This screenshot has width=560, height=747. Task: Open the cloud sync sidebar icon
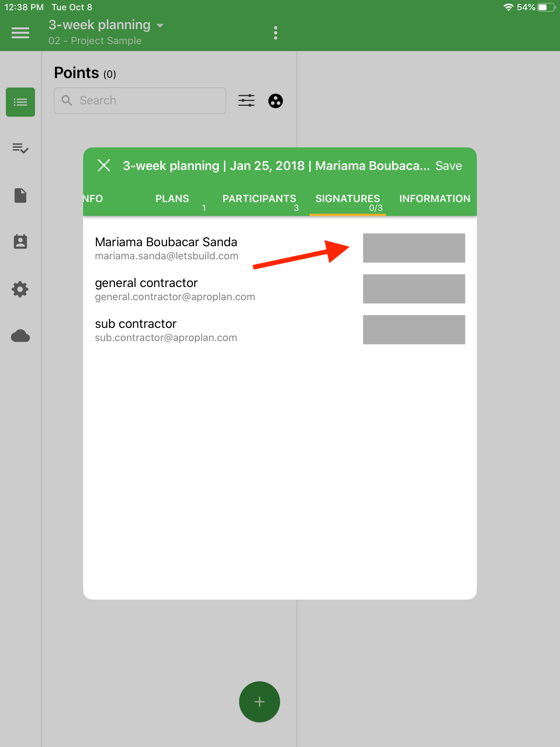tap(20, 336)
